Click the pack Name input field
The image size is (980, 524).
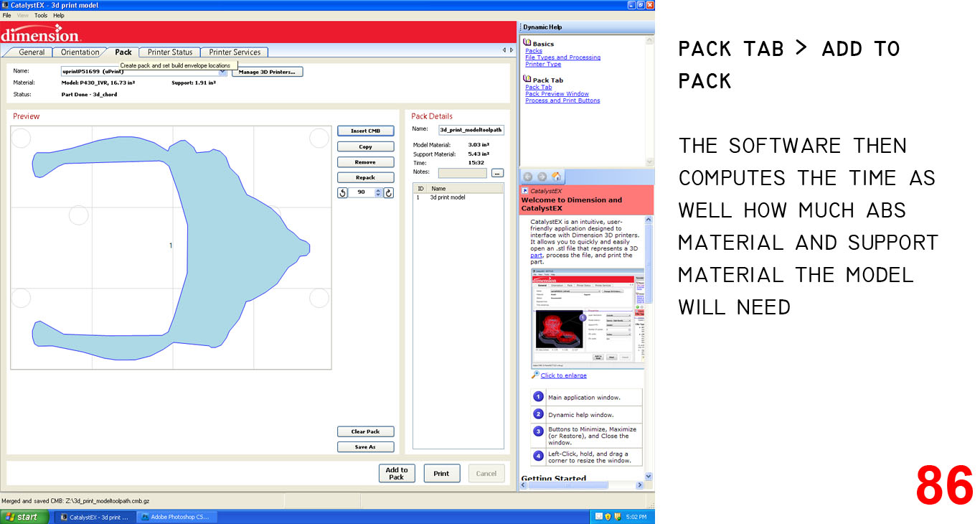coord(471,130)
